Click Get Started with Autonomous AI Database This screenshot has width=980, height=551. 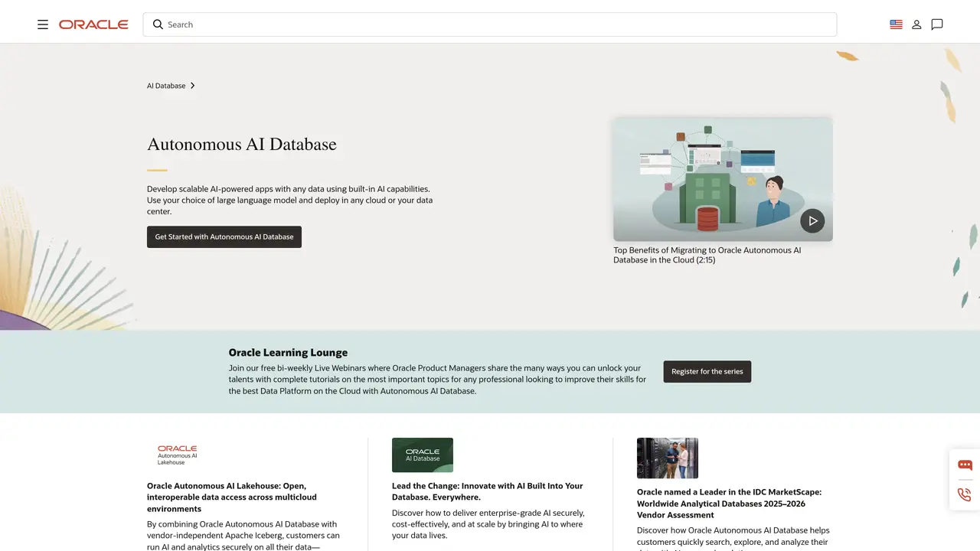coord(224,236)
